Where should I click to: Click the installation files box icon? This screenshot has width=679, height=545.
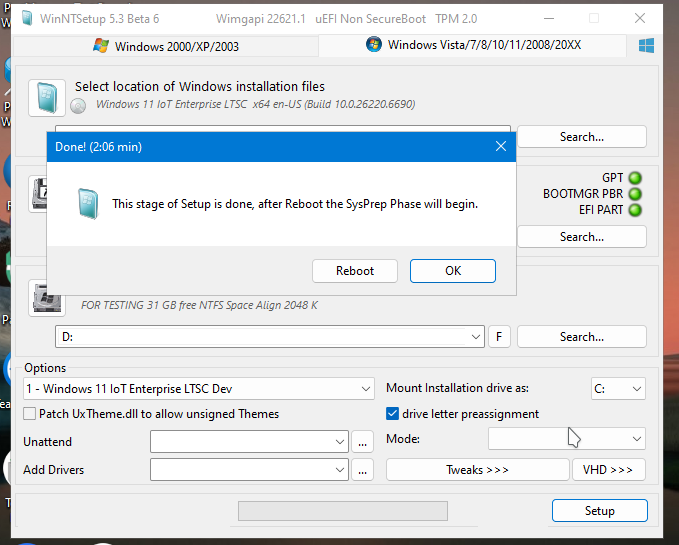coord(47,98)
